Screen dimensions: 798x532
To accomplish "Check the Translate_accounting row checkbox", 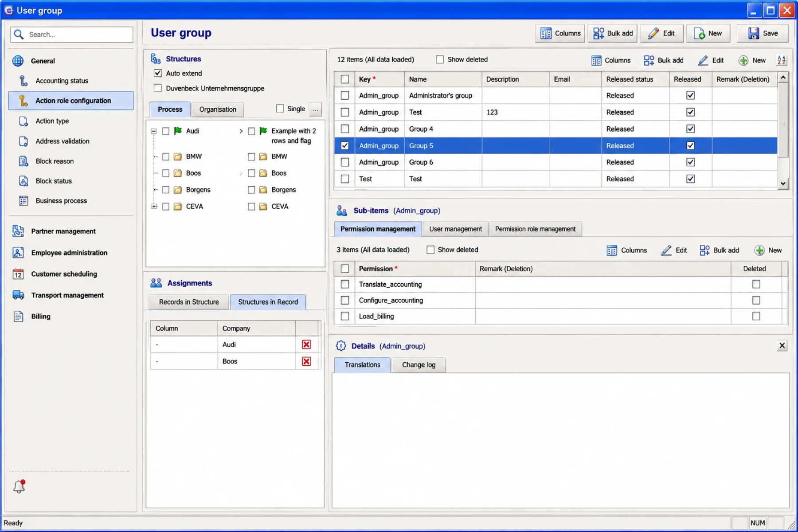I will point(344,284).
